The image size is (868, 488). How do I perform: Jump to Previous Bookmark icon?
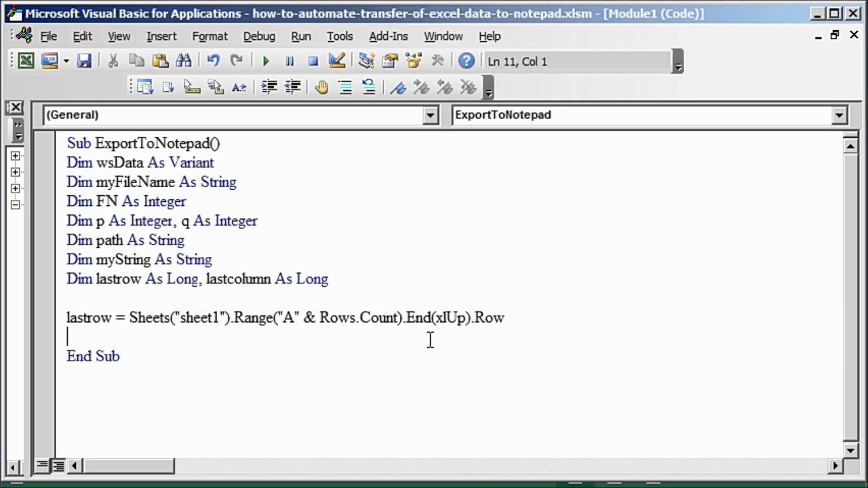pos(445,87)
